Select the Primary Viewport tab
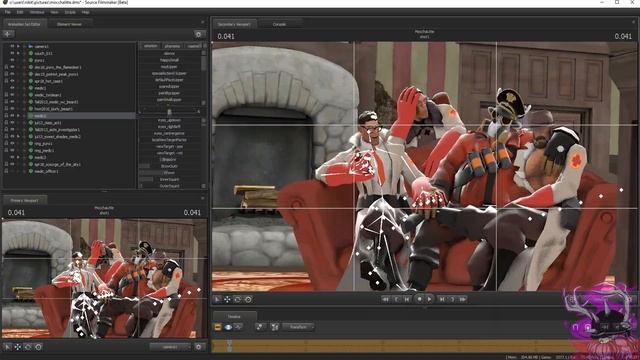 point(24,200)
